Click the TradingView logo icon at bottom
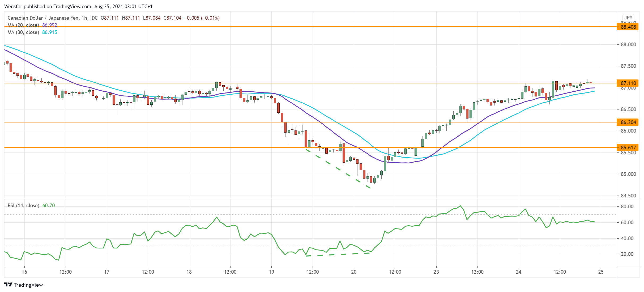Viewport: 644px width, 292px height. coord(8,285)
